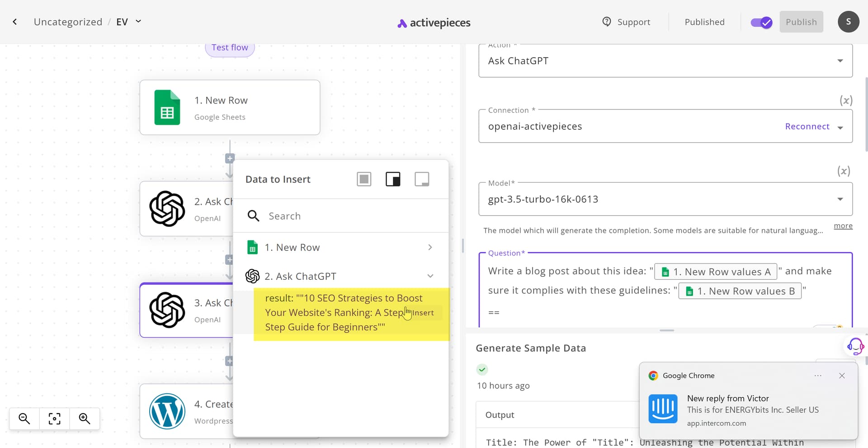Toggle the flow published switch
The image size is (868, 448).
coord(761,22)
